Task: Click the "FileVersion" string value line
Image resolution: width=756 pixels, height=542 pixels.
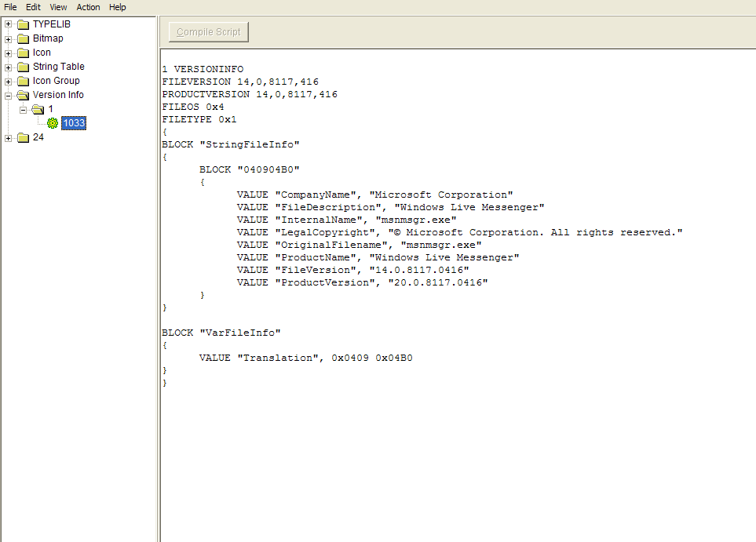Action: (353, 270)
